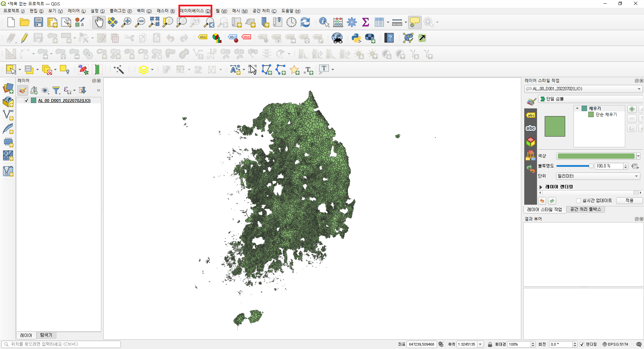Screen dimensions: 644x349
Task: Open the Python console icon
Action: tap(356, 38)
